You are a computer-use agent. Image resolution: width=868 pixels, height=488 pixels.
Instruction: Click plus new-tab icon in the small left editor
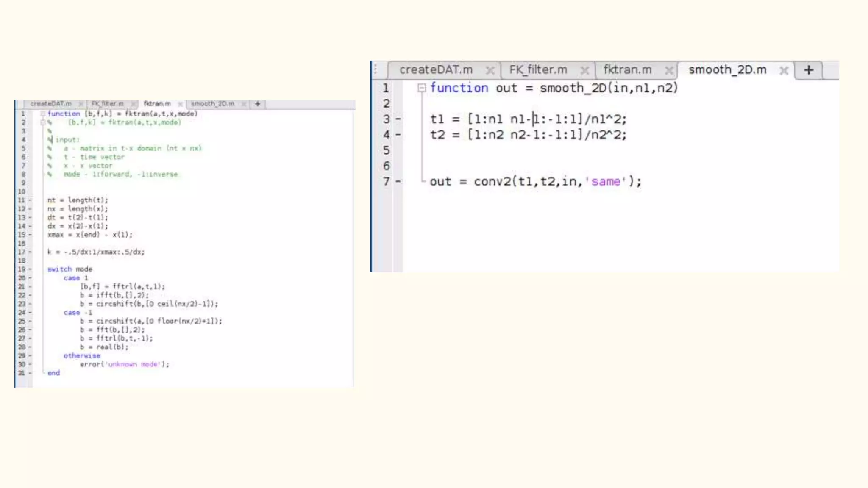tap(257, 104)
